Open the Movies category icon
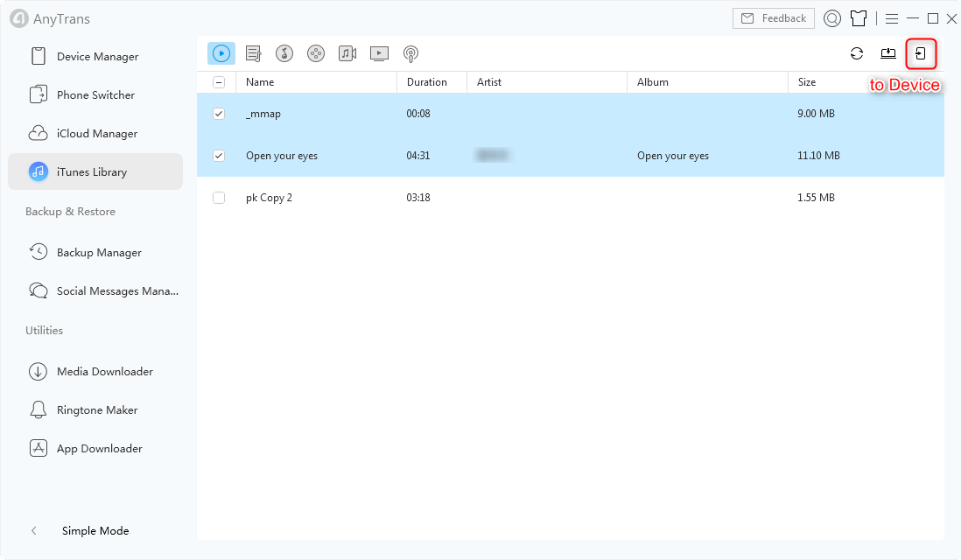961x560 pixels. [x=316, y=54]
